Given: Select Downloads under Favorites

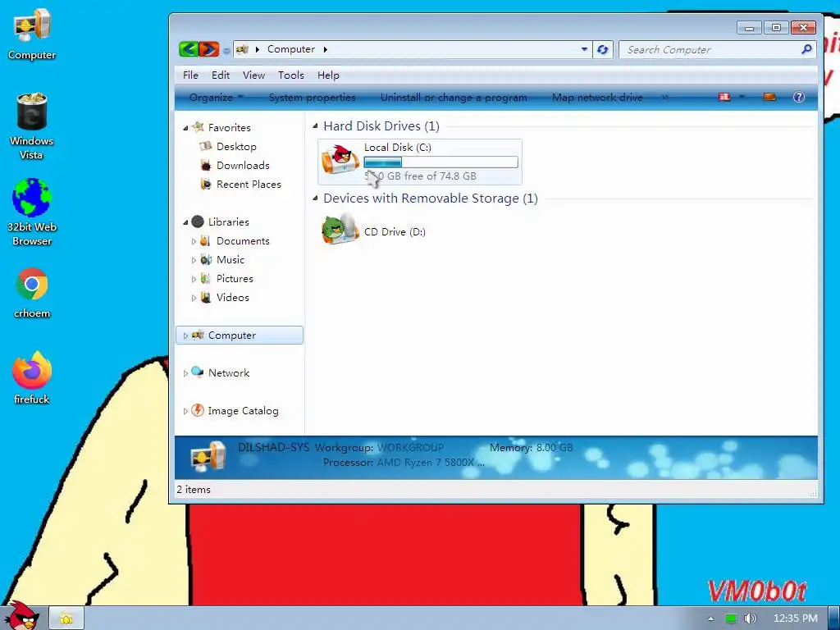Looking at the screenshot, I should [x=243, y=166].
